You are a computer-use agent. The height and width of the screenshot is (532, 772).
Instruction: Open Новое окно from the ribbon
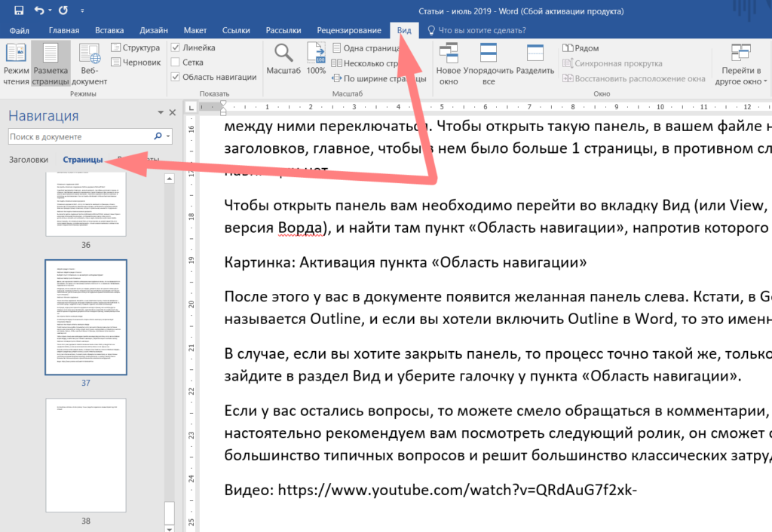tap(449, 64)
